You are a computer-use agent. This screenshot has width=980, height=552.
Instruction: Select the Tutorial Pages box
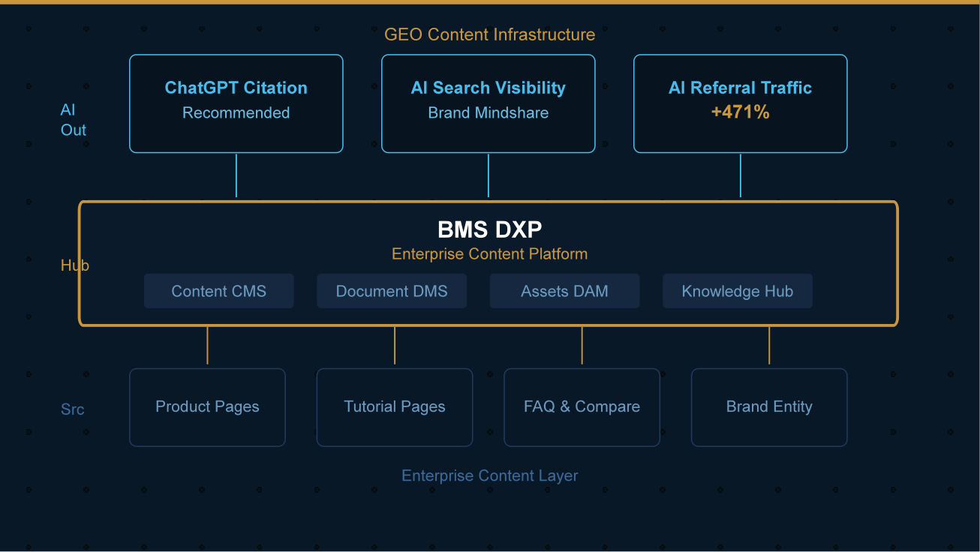point(395,407)
